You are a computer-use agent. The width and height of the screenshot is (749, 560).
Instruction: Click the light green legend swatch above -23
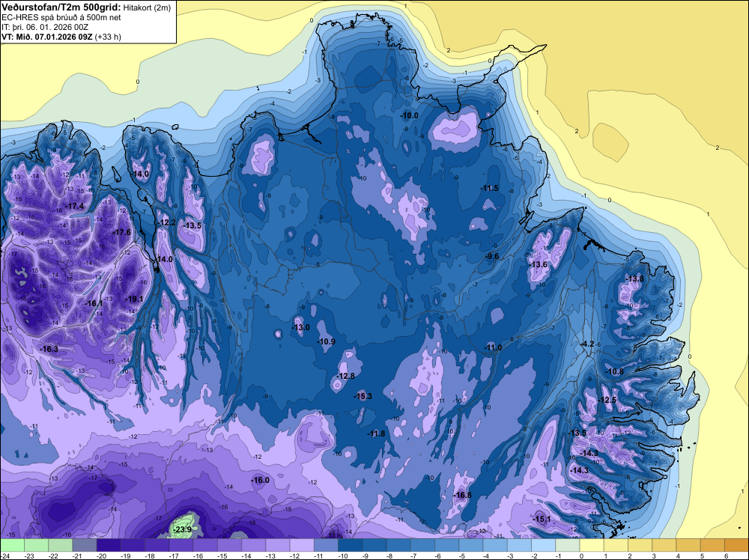36,545
